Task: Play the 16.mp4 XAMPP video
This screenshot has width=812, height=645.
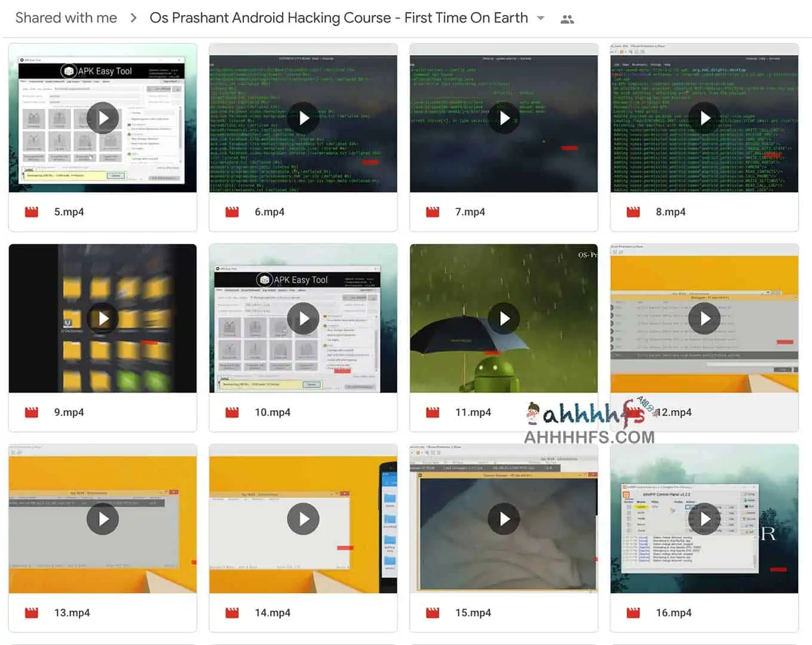Action: (x=704, y=519)
